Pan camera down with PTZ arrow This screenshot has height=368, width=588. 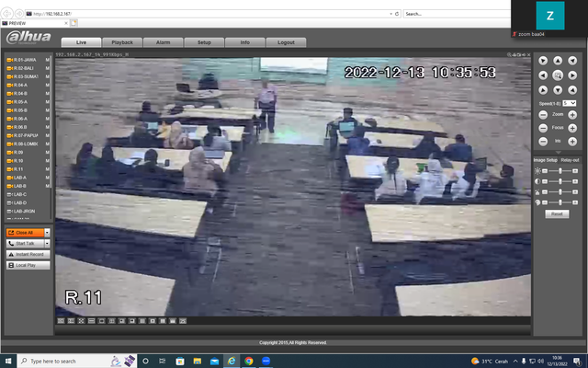pos(558,90)
